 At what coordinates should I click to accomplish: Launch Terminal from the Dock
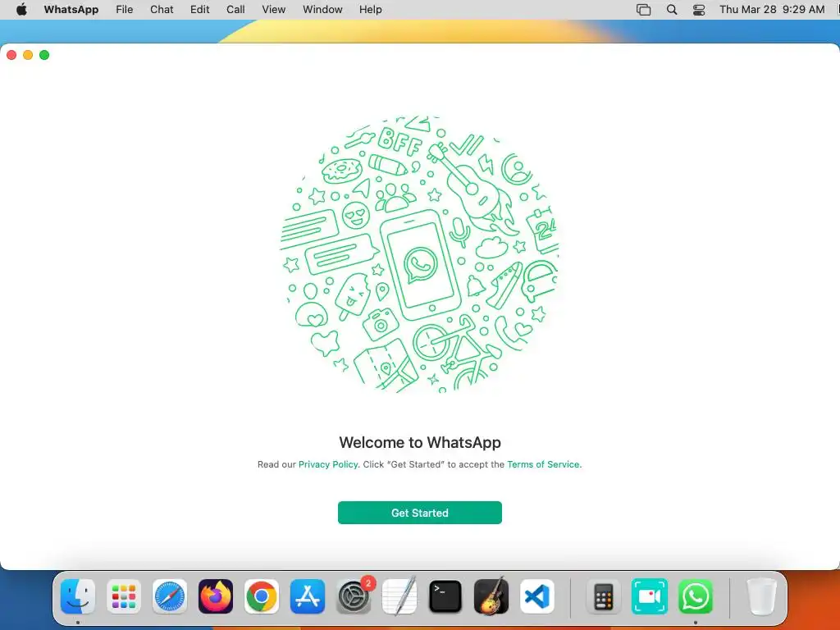[x=445, y=596]
